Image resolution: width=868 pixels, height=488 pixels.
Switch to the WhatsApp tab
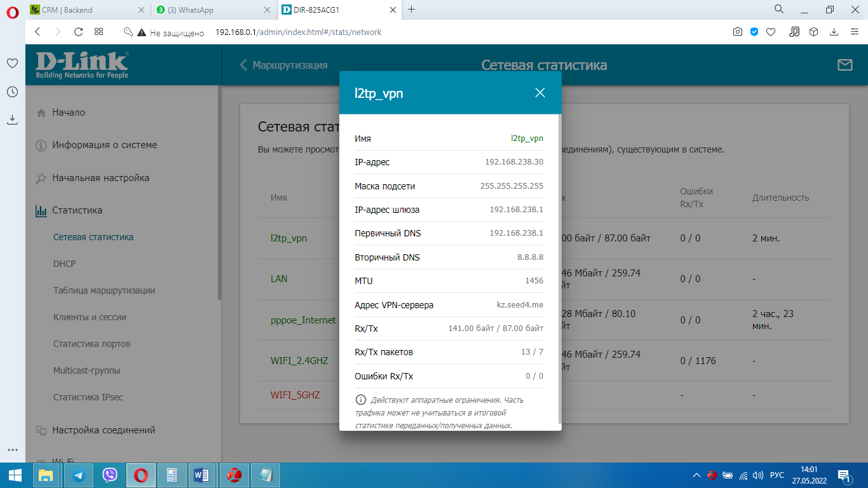pos(214,10)
